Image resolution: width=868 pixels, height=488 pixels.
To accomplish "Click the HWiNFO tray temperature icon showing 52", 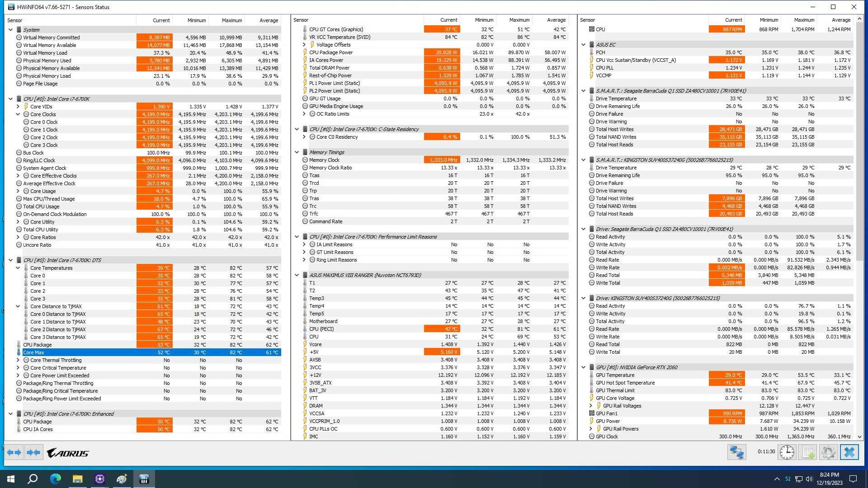I will pos(788,479).
